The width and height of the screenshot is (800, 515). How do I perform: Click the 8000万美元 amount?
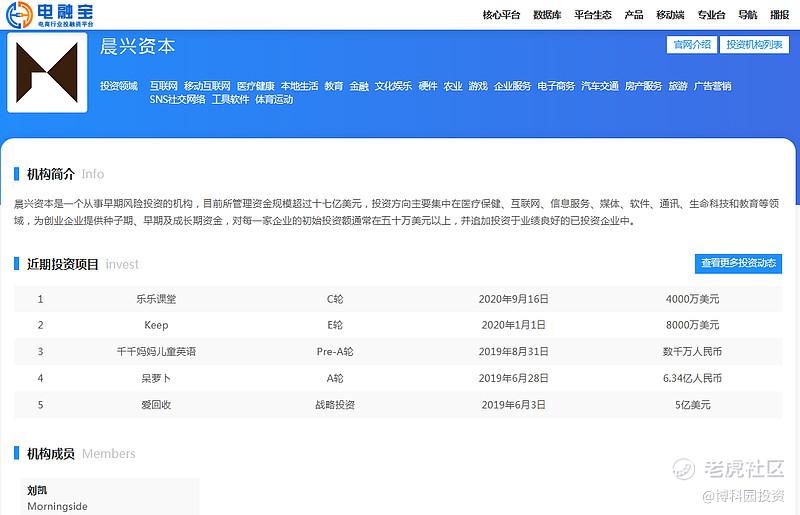coord(692,325)
